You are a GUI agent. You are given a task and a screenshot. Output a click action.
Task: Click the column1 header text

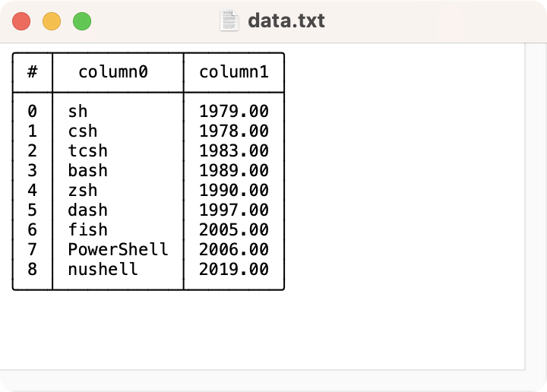[233, 72]
